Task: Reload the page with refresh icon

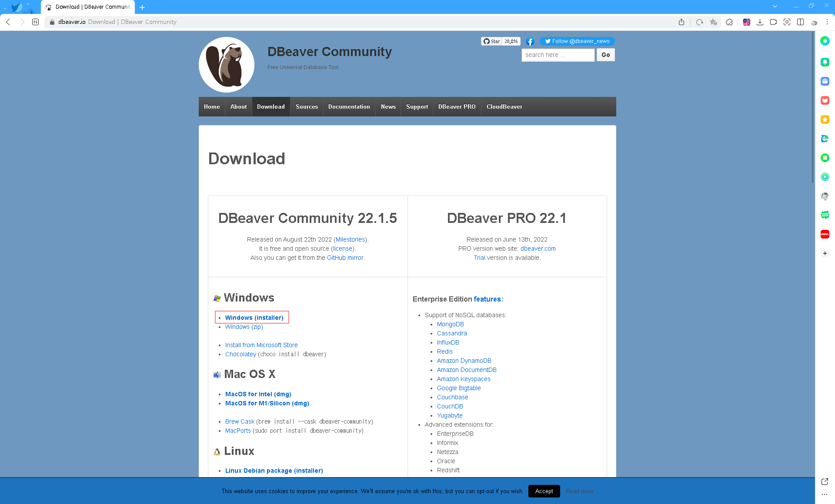Action: (699, 22)
